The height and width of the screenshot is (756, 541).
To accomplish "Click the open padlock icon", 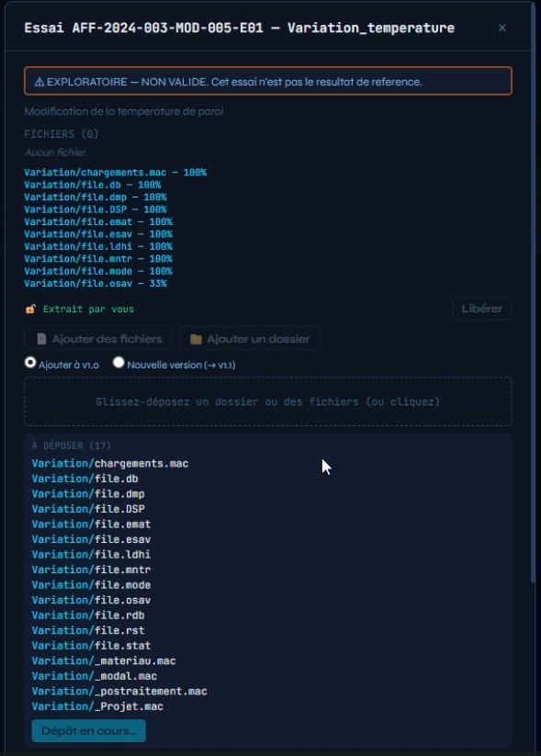I will click(x=30, y=309).
